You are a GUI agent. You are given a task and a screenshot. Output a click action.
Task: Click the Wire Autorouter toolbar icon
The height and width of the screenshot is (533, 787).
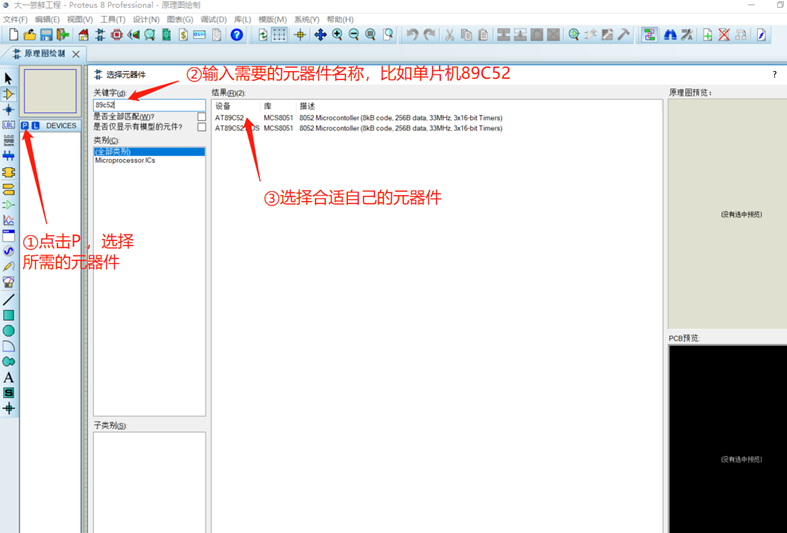click(x=649, y=35)
